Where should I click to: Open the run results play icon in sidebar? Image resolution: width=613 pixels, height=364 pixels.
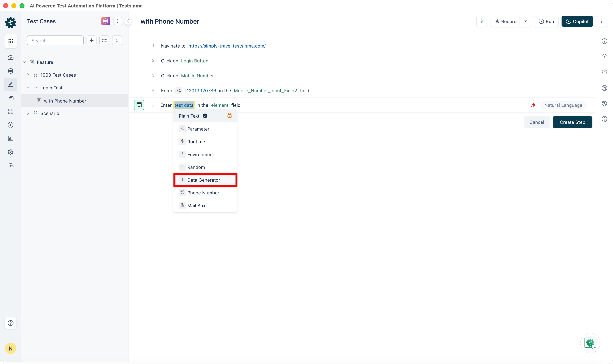click(10, 125)
